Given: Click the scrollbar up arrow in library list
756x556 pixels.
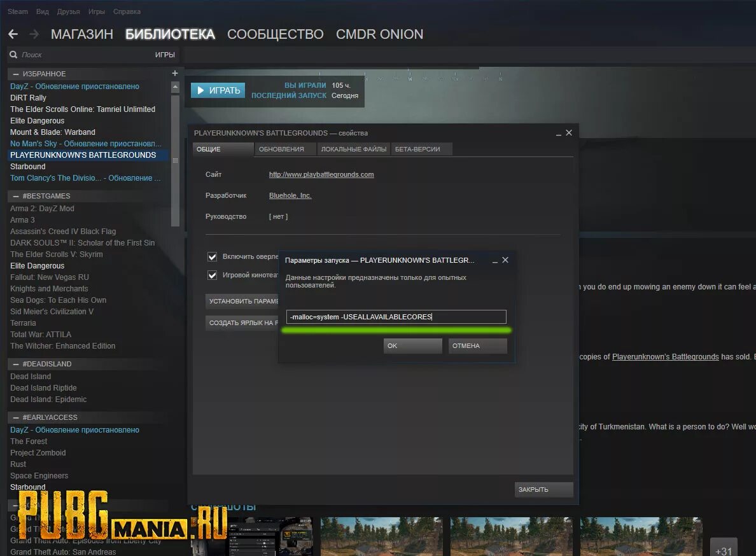Looking at the screenshot, I should 175,87.
